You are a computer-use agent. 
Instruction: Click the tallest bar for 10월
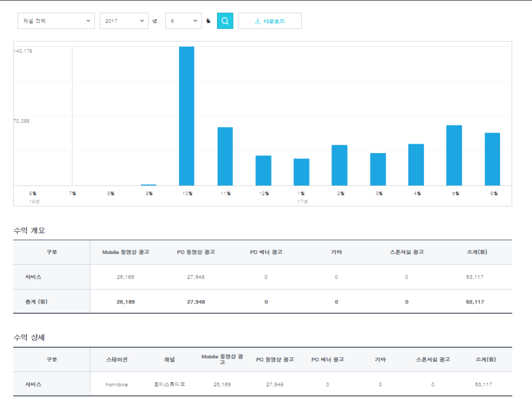[x=187, y=116]
